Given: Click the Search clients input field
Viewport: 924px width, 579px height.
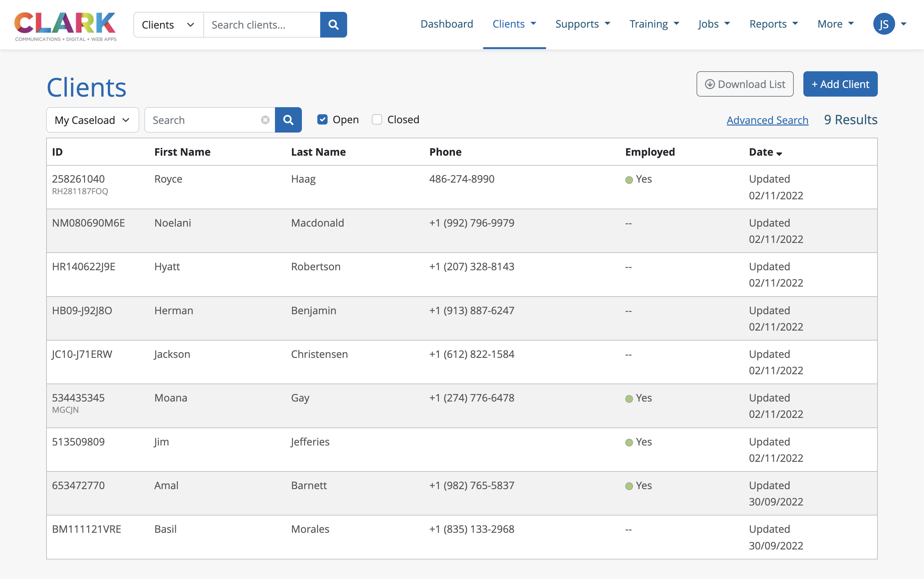Looking at the screenshot, I should tap(261, 25).
